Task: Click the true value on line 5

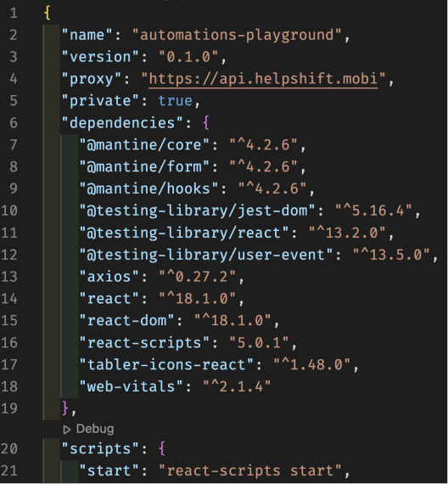Action: point(176,101)
